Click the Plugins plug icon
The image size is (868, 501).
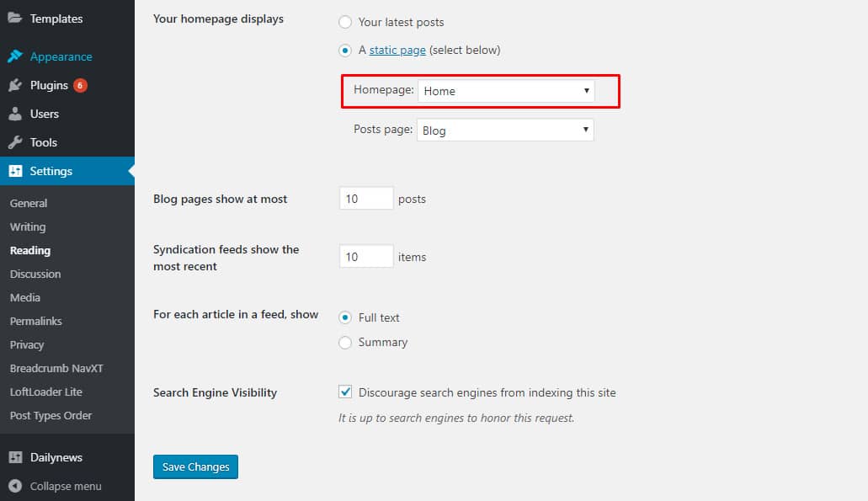point(15,85)
